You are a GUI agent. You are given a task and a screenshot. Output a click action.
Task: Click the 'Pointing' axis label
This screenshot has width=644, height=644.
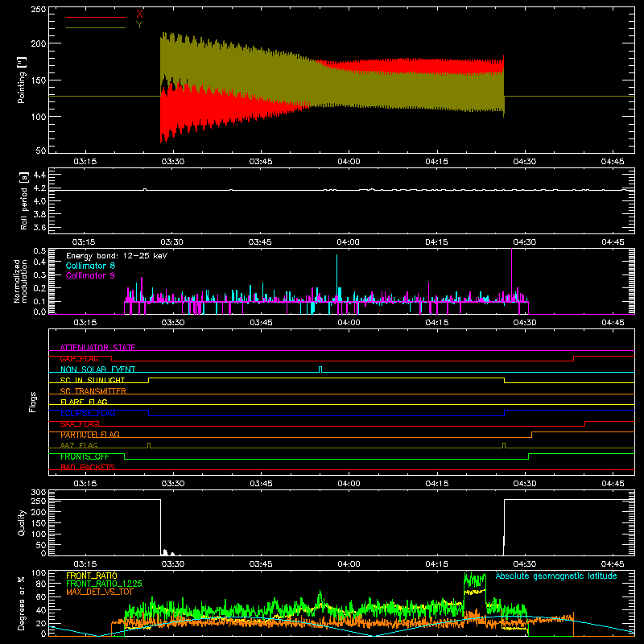22,80
